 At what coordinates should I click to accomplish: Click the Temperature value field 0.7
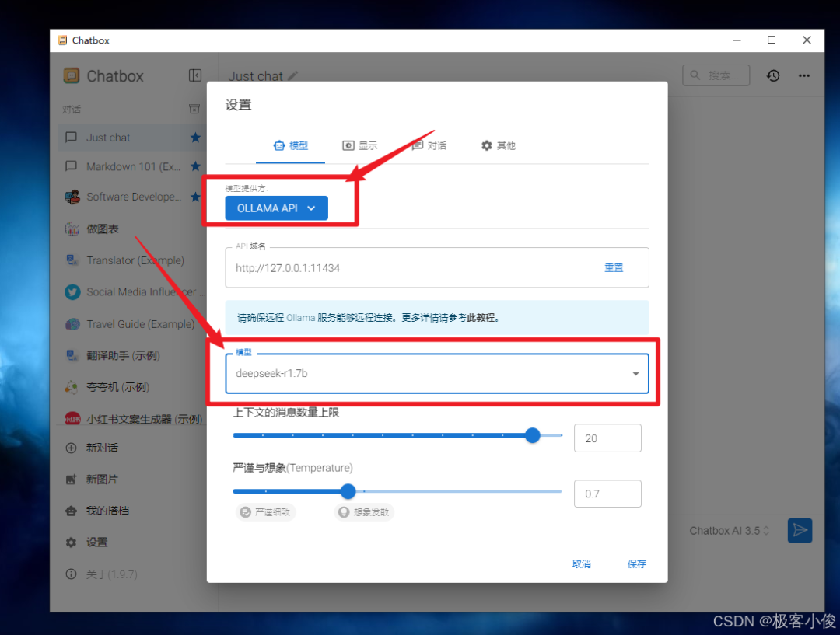click(x=607, y=493)
